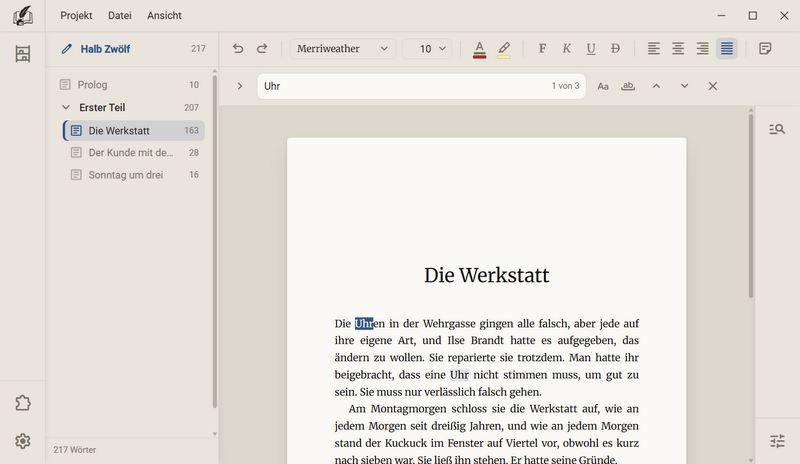Viewport: 800px width, 464px height.
Task: Jump to next search match
Action: click(684, 86)
